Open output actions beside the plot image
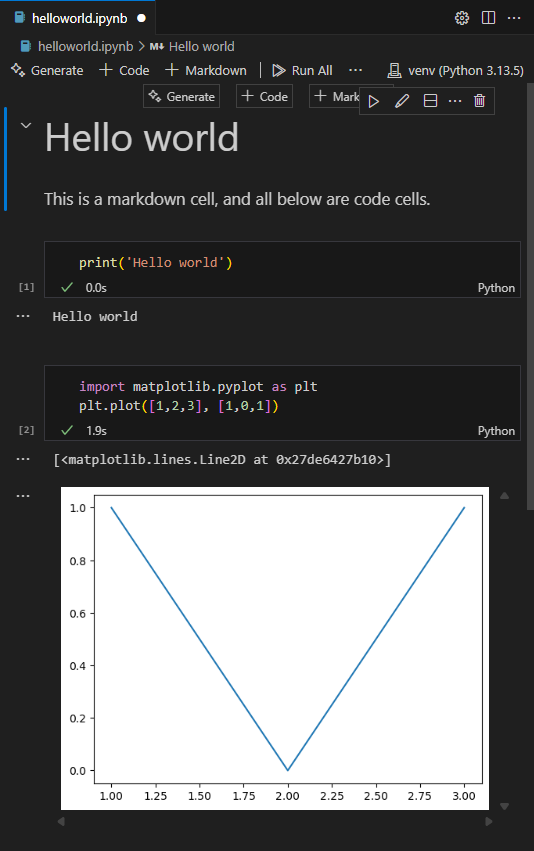Screen dimensions: 534x851 coord(23,496)
